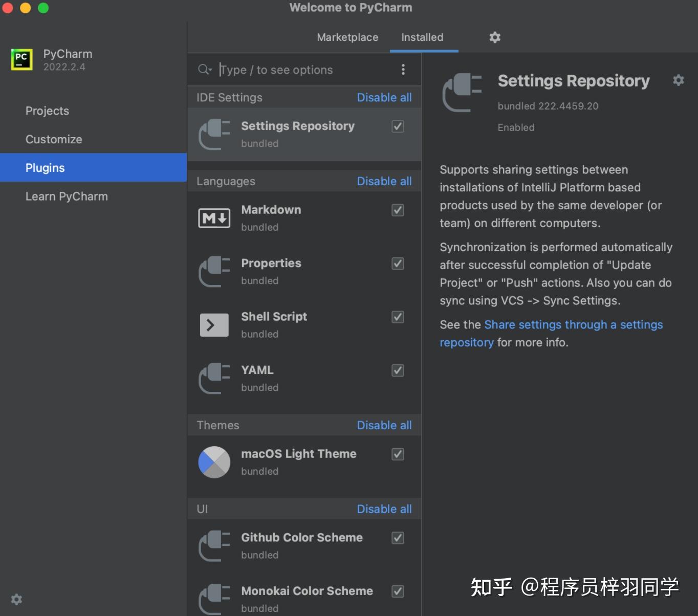The image size is (698, 616).
Task: Disable the YAML plugin via its checkbox
Action: [398, 370]
